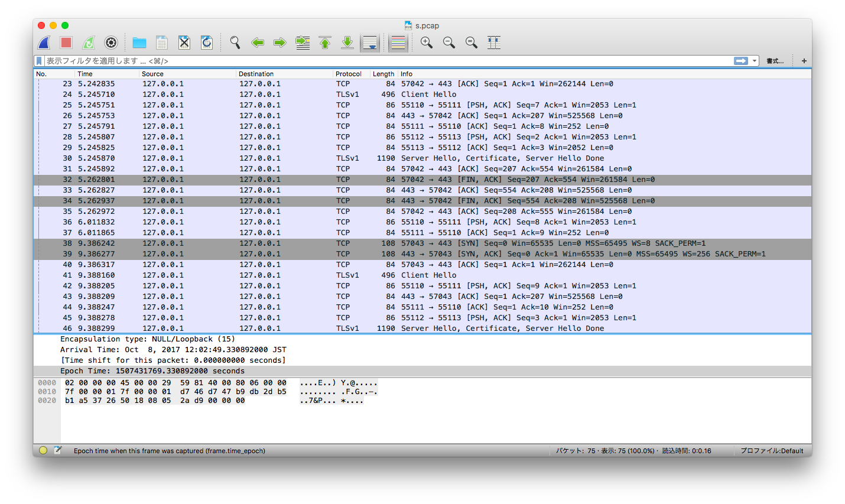Find a packet with magnifier icon

point(235,43)
